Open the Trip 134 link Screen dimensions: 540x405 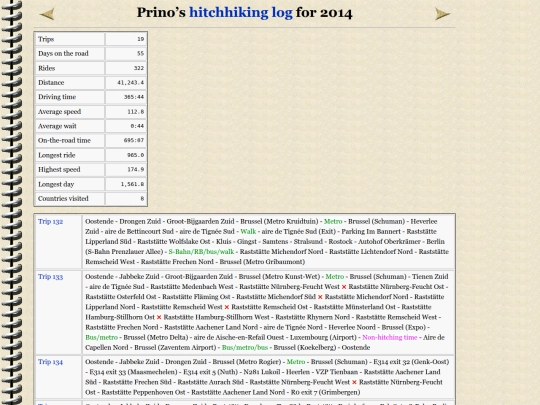[x=50, y=362]
